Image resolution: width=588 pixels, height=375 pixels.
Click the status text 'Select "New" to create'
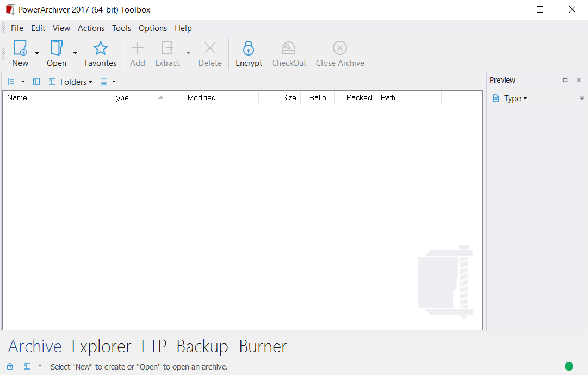coord(139,367)
